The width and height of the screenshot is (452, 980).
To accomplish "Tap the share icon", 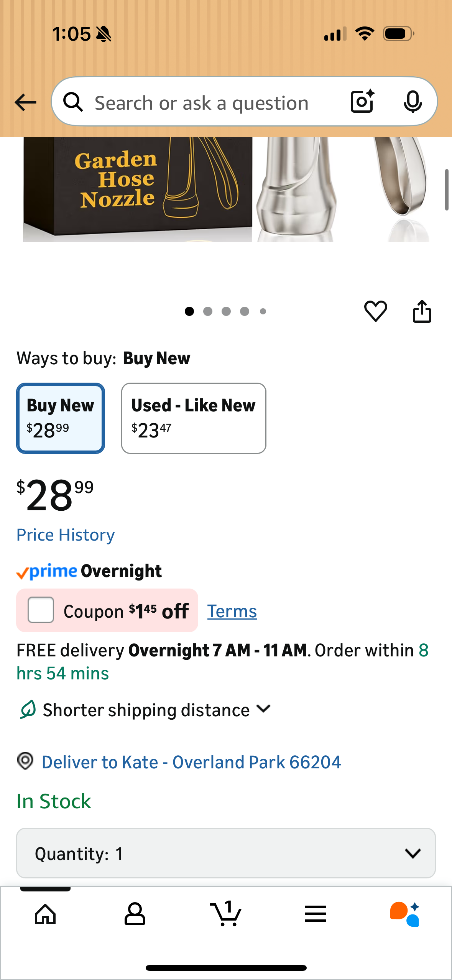I will (422, 311).
